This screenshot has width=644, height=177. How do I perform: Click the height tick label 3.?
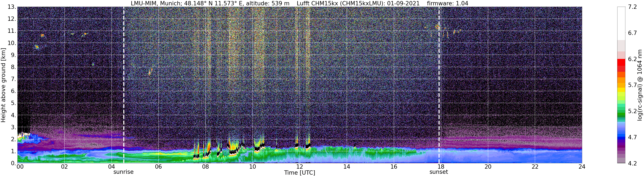point(14,127)
